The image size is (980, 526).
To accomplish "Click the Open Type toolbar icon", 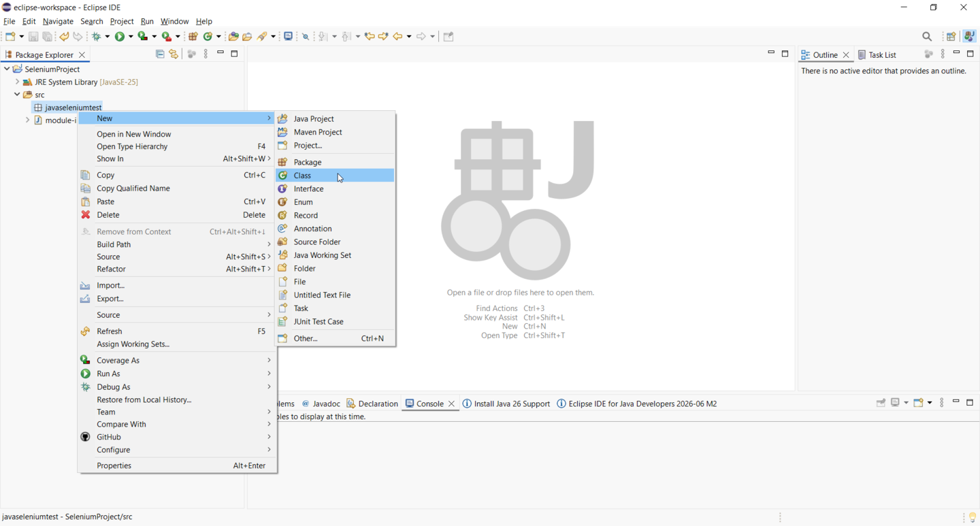I will click(233, 37).
